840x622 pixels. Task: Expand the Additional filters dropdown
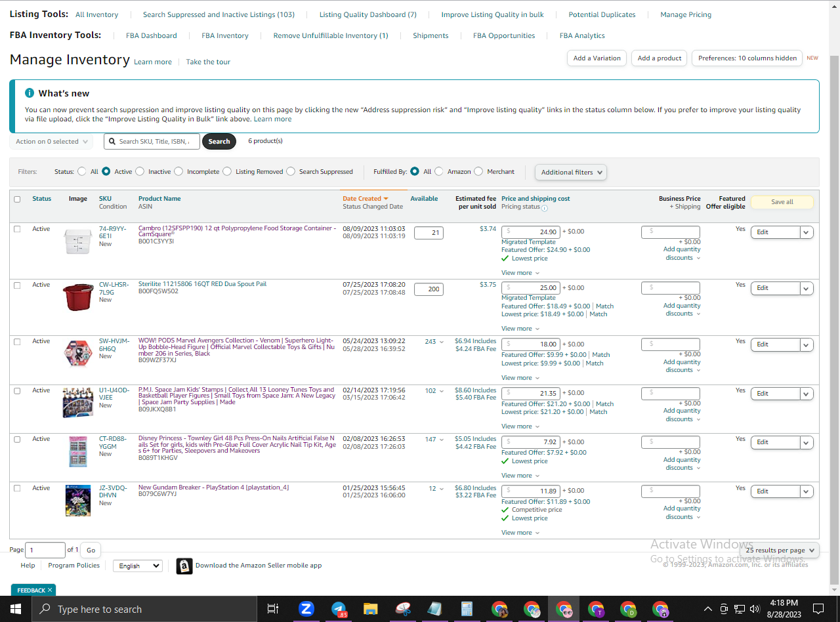[570, 173]
